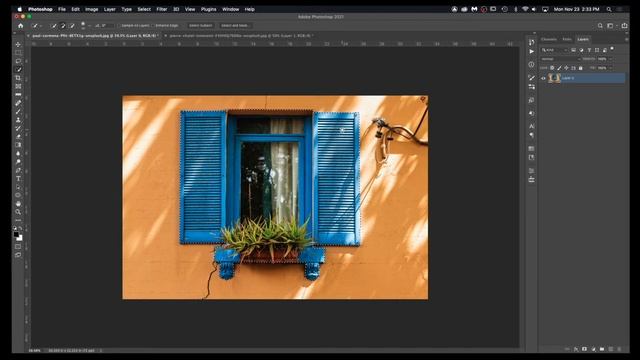
Task: Select the Eraser tool
Action: coord(18,137)
